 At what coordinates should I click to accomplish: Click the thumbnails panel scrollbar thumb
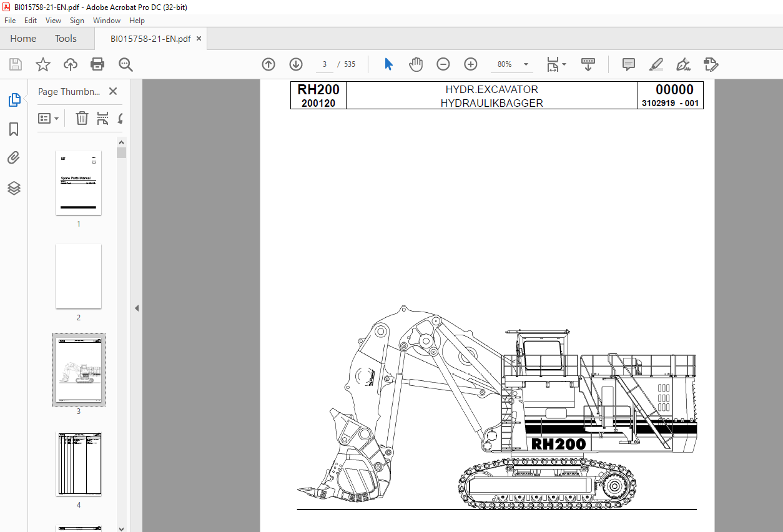pos(122,152)
